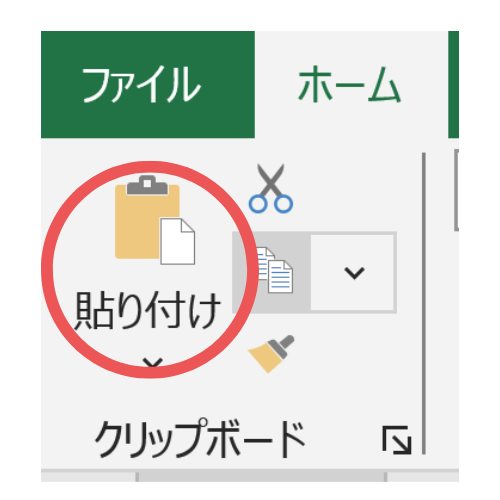The width and height of the screenshot is (500, 500).
Task: Click the paste clipboard icon
Action: coord(155,220)
